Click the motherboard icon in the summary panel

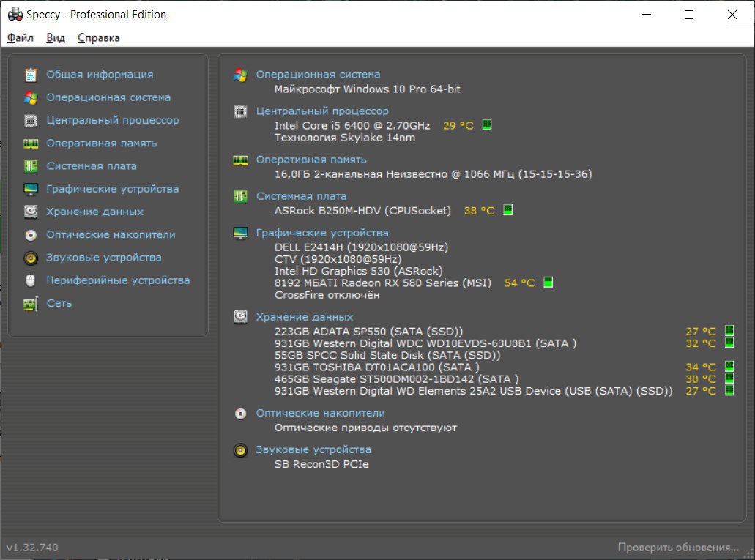(240, 196)
